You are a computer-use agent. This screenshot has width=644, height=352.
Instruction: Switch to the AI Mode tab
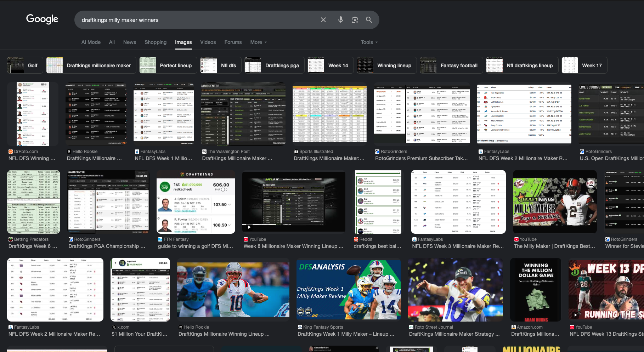91,42
